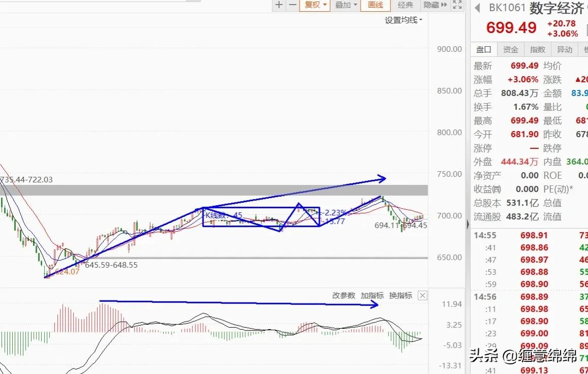Click 加指标 to add indicator
Image resolution: width=588 pixels, height=374 pixels.
point(372,295)
